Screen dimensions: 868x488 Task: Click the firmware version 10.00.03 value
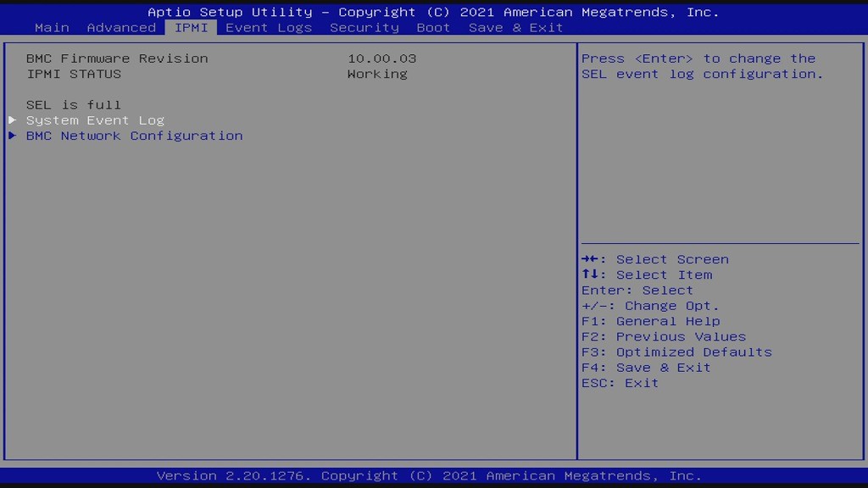(382, 58)
